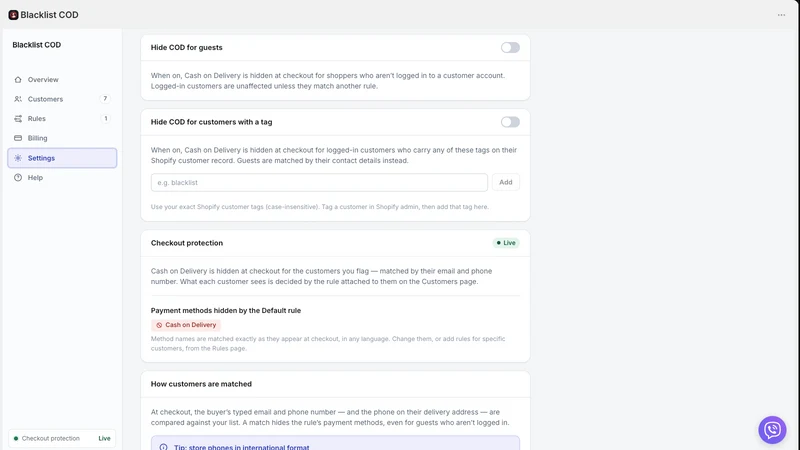Open the three-dot more options menu
This screenshot has height=450, width=800.
click(x=781, y=15)
